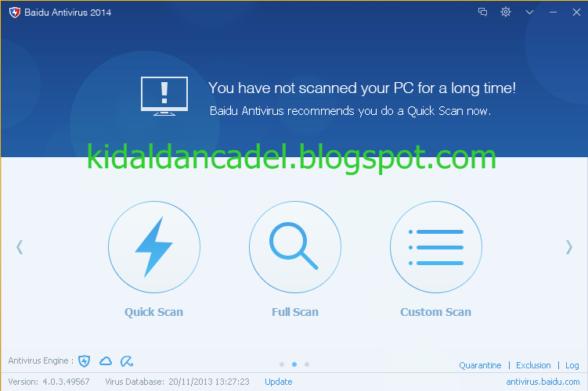Viewport: 588px width, 391px height.
Task: Toggle the local shield antivirus engine
Action: 85,361
